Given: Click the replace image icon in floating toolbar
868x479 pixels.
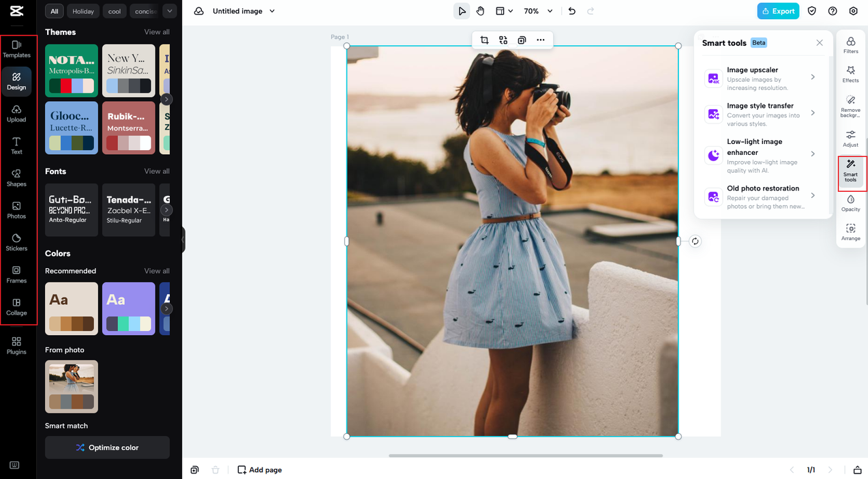Looking at the screenshot, I should [x=503, y=40].
